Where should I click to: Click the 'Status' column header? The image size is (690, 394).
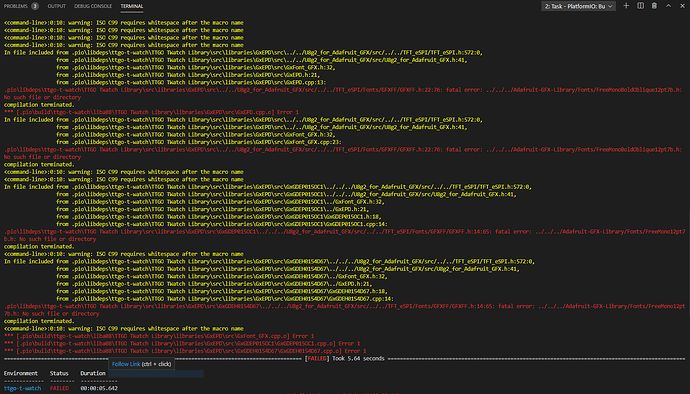[x=59, y=373]
